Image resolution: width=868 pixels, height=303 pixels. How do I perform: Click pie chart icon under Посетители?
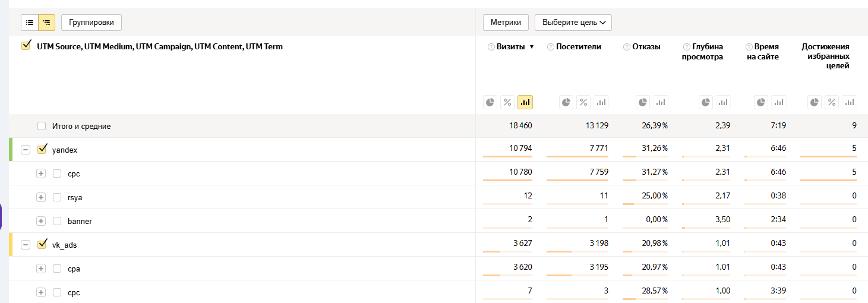[567, 102]
